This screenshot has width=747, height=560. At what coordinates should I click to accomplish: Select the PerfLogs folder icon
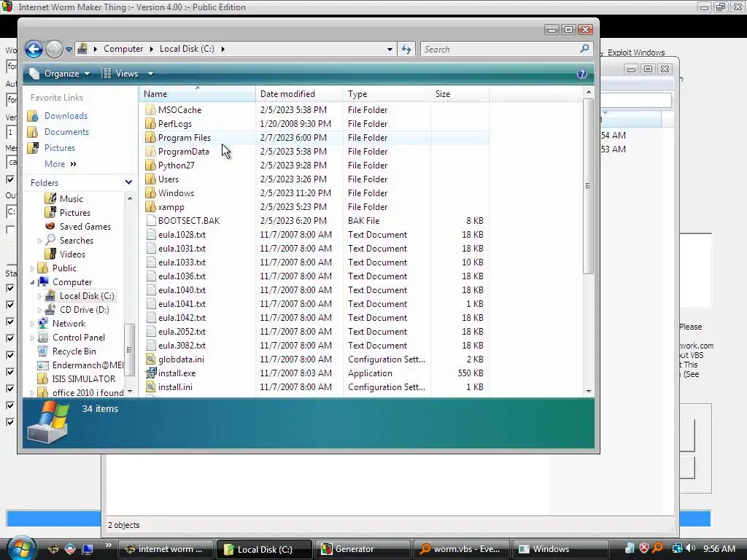tap(150, 123)
